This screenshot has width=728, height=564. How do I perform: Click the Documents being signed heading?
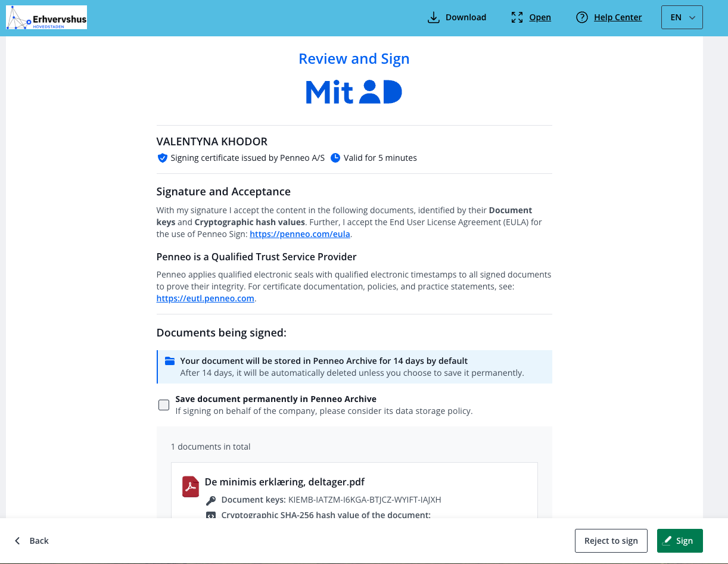pyautogui.click(x=222, y=333)
